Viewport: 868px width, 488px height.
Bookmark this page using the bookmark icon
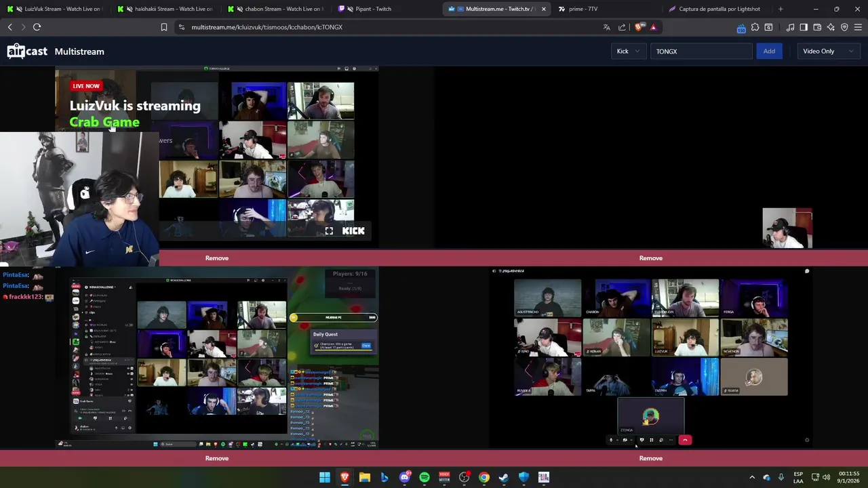163,27
